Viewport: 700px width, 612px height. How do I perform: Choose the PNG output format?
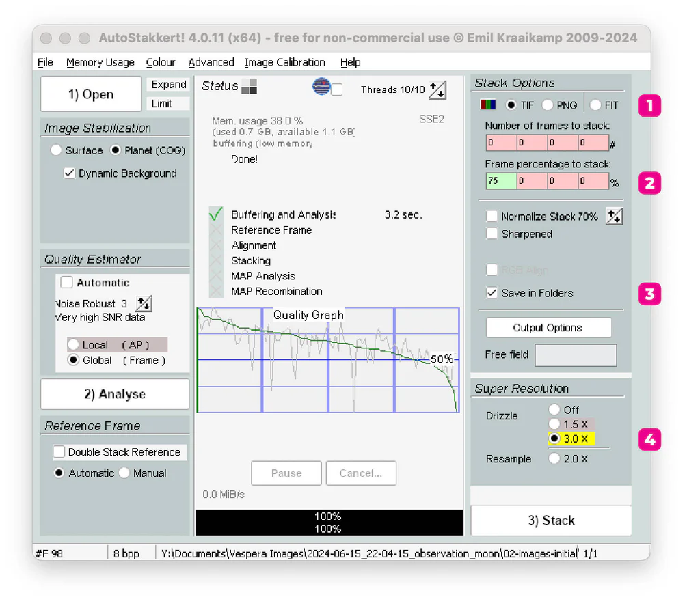(x=548, y=105)
